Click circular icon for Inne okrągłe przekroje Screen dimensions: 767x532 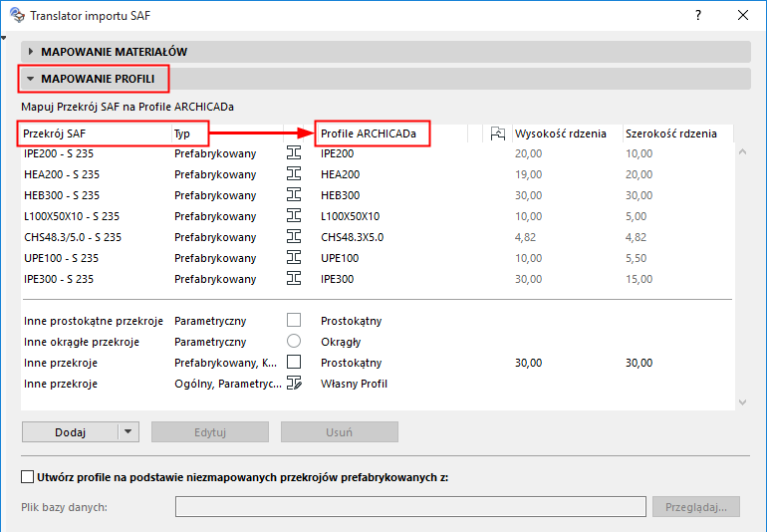point(294,341)
